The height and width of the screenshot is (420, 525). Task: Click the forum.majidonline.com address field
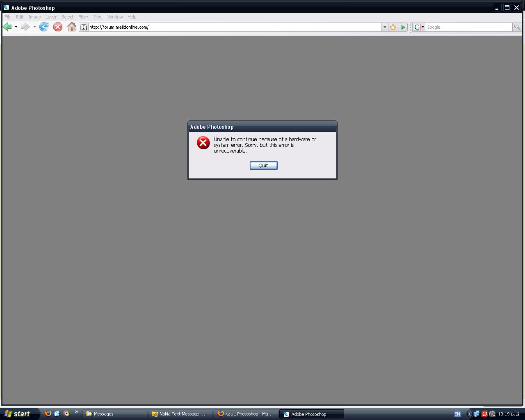click(x=234, y=27)
